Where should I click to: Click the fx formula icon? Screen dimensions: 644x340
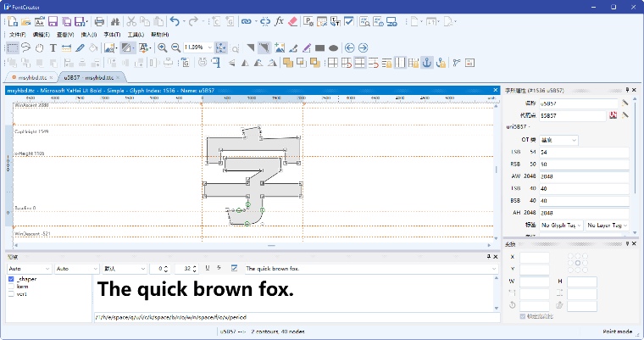[280, 20]
